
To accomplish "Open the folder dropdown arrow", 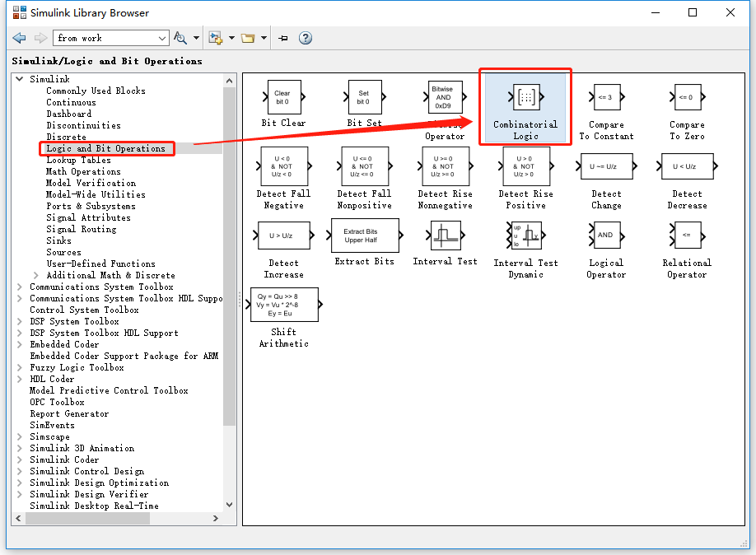I will pos(264,38).
